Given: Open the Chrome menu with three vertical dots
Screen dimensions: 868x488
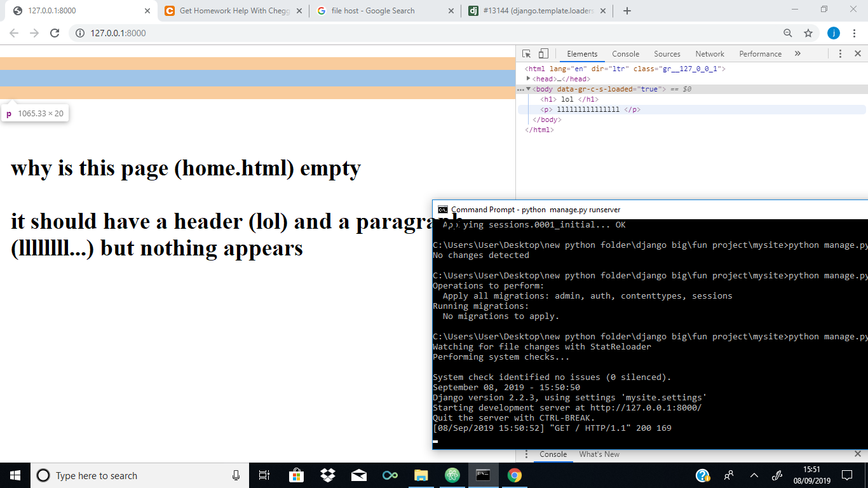Looking at the screenshot, I should point(854,32).
